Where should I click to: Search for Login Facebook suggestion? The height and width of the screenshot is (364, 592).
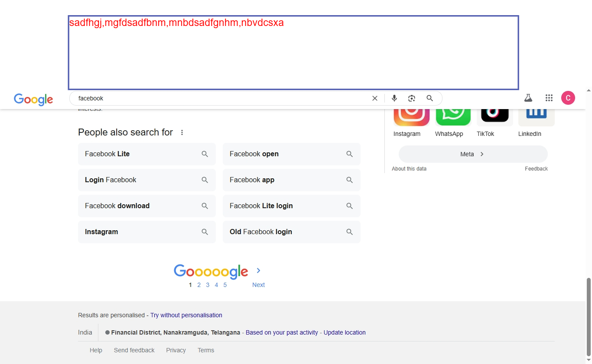pyautogui.click(x=147, y=180)
